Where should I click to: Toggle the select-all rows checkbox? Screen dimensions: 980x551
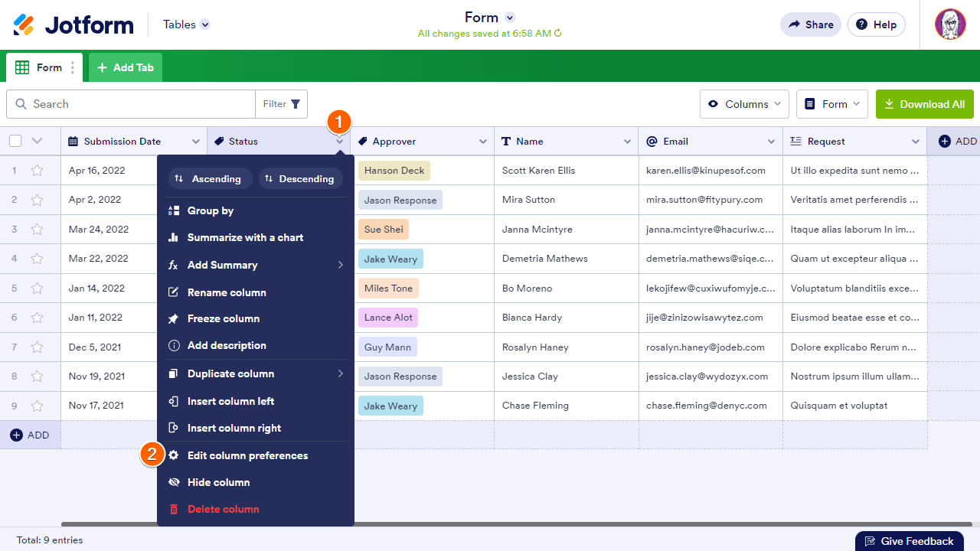click(15, 141)
